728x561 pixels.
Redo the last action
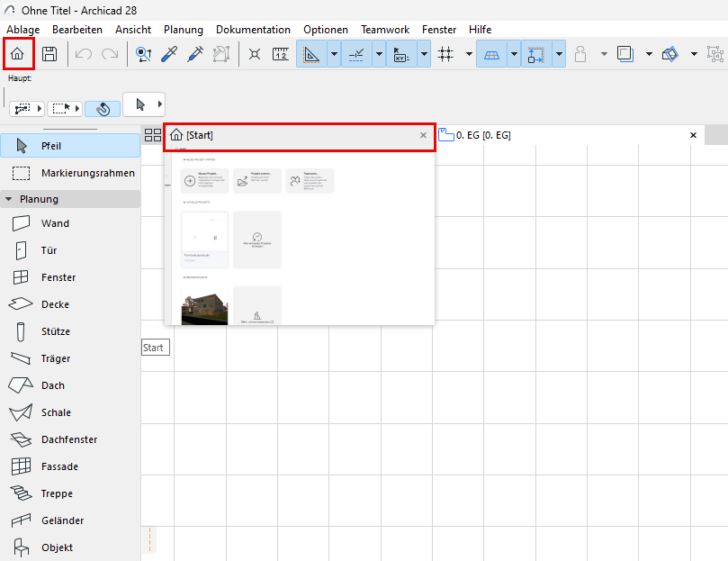pyautogui.click(x=110, y=54)
